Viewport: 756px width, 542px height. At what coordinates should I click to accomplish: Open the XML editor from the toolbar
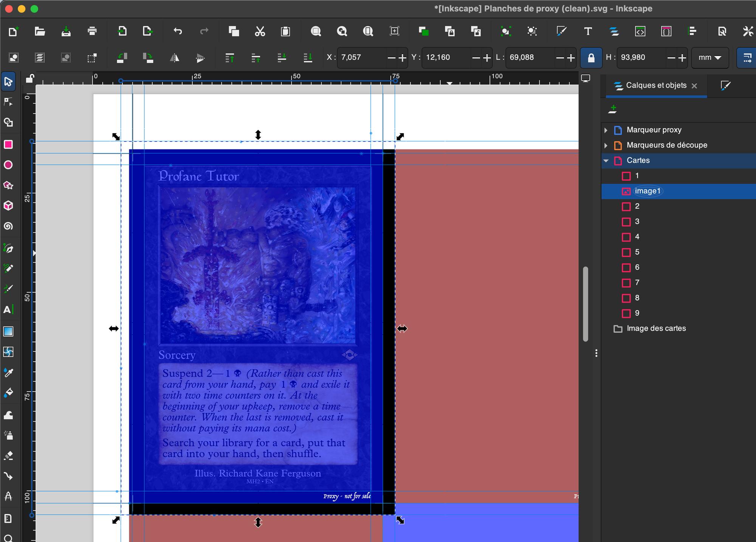tap(641, 31)
